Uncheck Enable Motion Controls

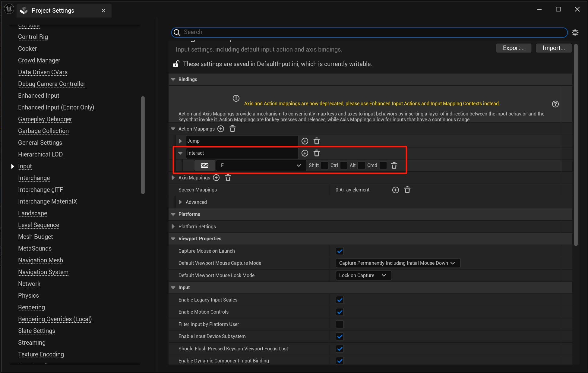(x=340, y=312)
